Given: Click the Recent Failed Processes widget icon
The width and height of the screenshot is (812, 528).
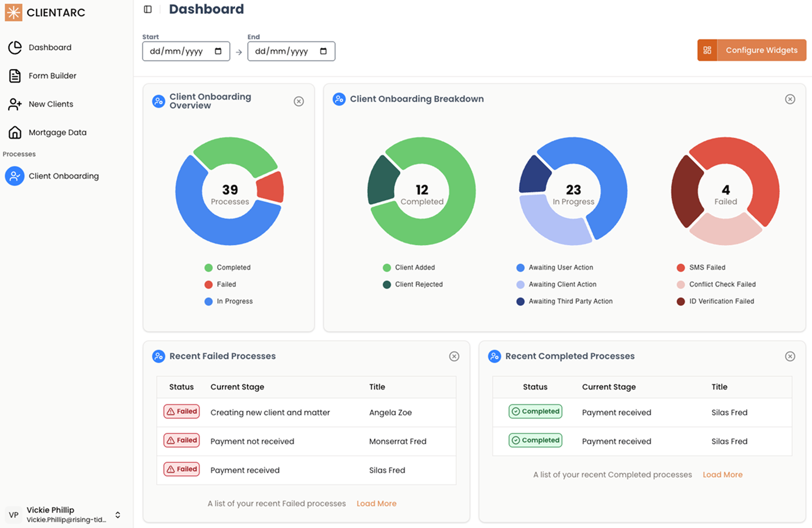Looking at the screenshot, I should tap(159, 356).
